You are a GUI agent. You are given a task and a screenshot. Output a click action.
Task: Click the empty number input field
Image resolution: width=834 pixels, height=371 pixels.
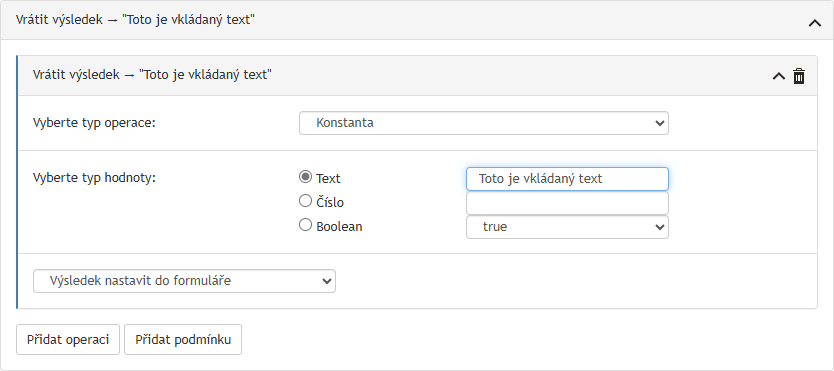(x=567, y=203)
